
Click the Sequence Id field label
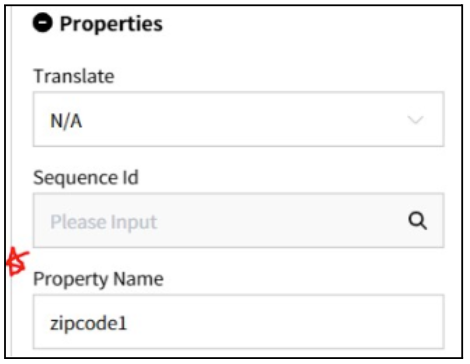[86, 177]
